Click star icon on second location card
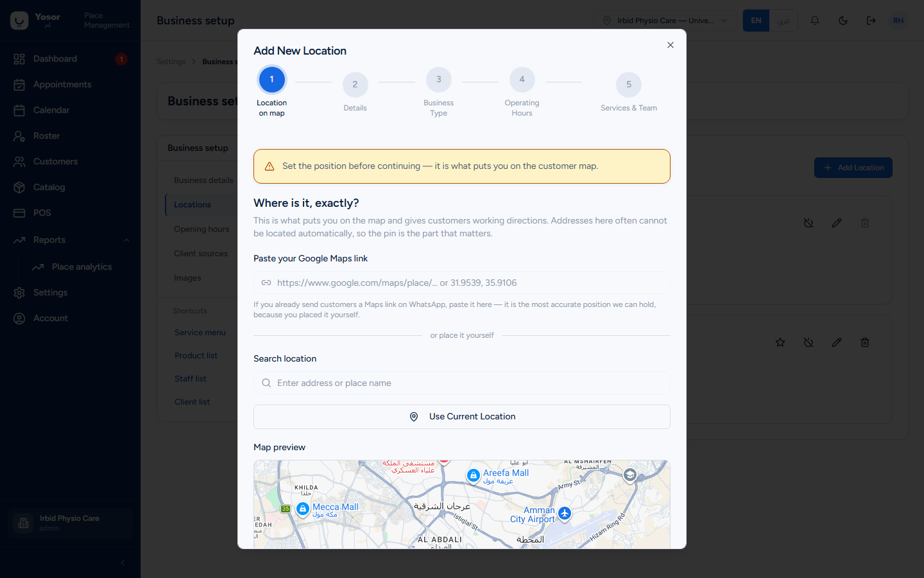Viewport: 924px width, 578px height. [780, 342]
